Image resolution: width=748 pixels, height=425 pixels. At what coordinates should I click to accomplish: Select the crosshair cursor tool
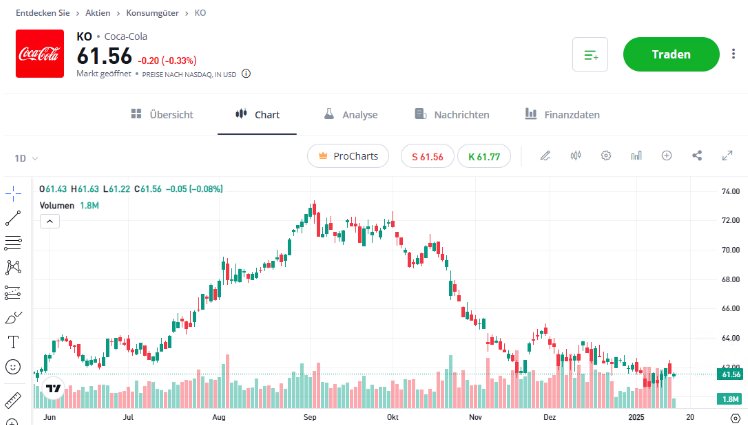pyautogui.click(x=13, y=193)
